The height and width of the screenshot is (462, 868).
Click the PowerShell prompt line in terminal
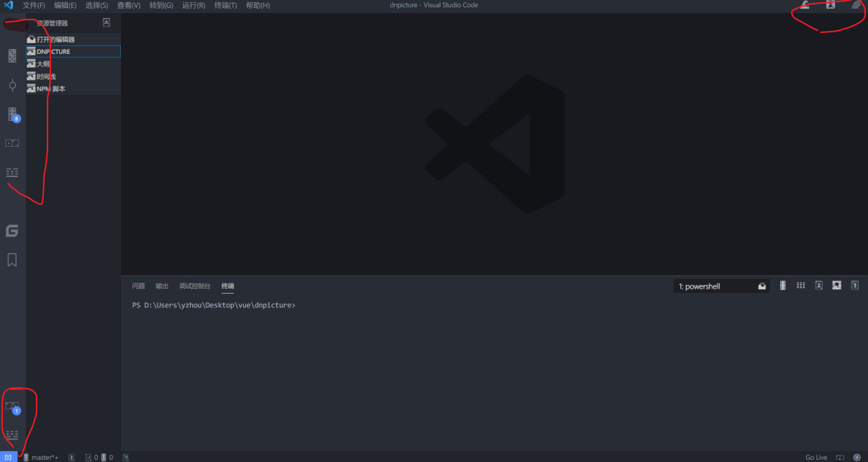214,305
